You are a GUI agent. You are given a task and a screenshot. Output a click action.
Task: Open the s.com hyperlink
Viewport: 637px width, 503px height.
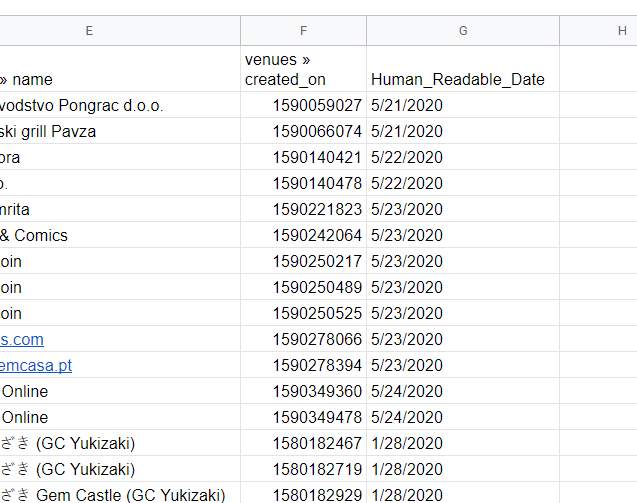coord(22,339)
